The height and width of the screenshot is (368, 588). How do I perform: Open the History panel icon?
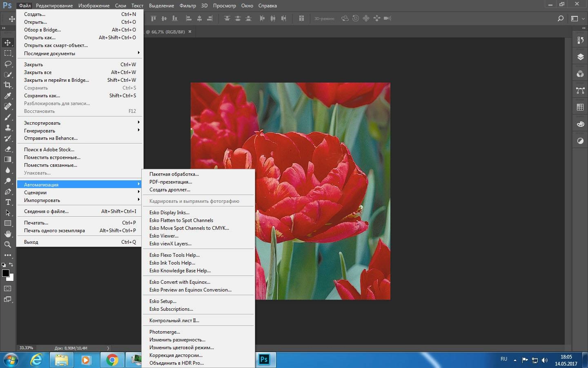click(580, 40)
